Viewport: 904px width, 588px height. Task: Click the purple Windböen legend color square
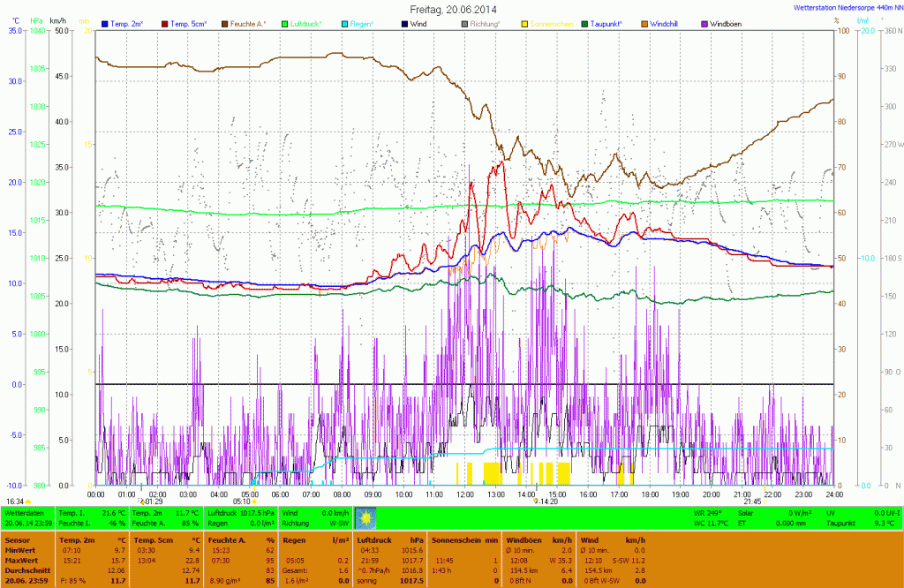[704, 23]
